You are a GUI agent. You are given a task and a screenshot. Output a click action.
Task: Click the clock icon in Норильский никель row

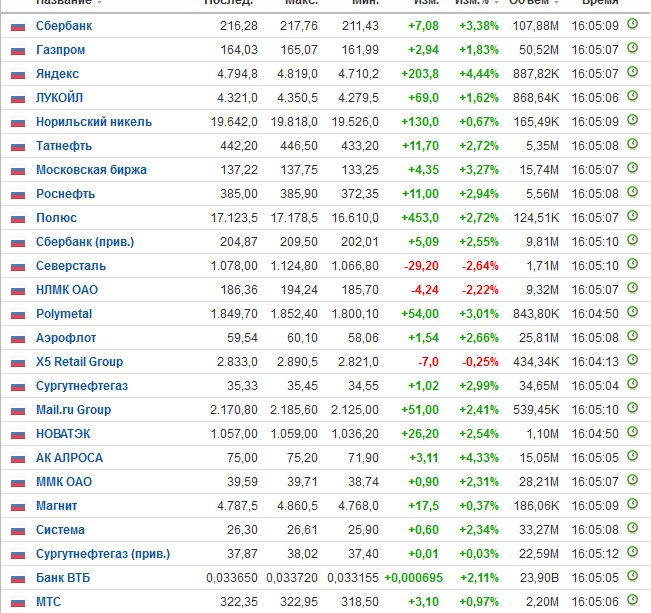tap(632, 120)
